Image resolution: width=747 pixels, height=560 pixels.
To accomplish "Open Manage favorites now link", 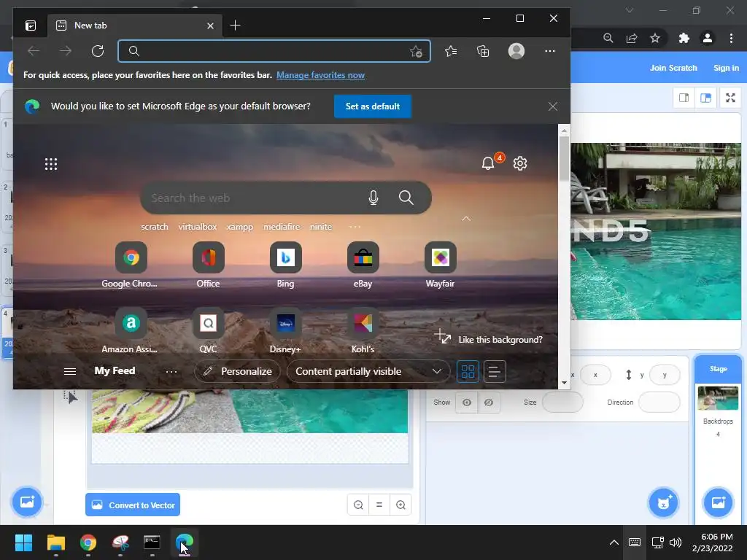I will pyautogui.click(x=320, y=75).
